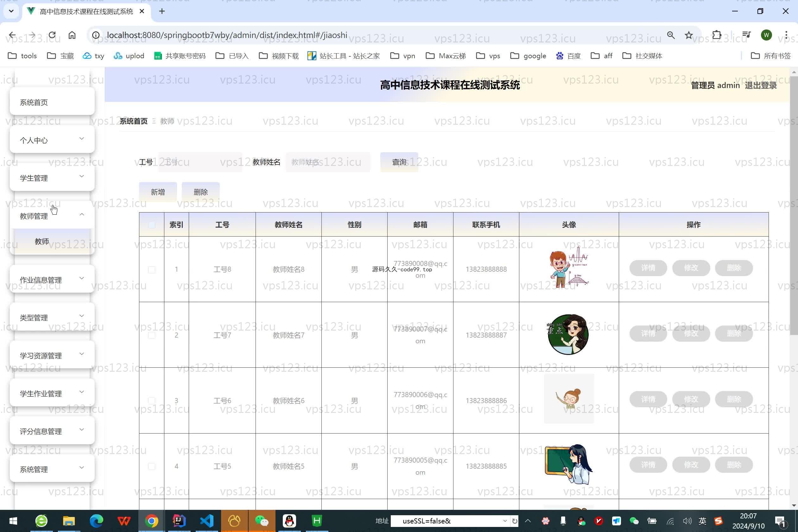The height and width of the screenshot is (532, 798).
Task: Expand the 系统管理 menu
Action: tap(52, 469)
